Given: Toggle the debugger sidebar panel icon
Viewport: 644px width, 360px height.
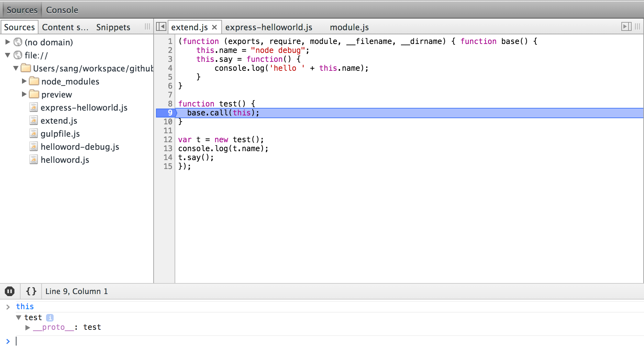Looking at the screenshot, I should [x=626, y=27].
